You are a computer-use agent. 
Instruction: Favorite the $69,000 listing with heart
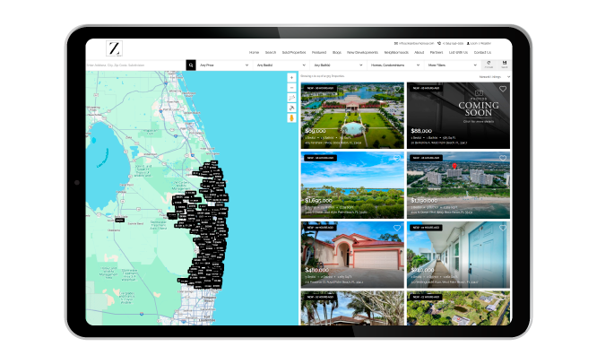point(397,90)
